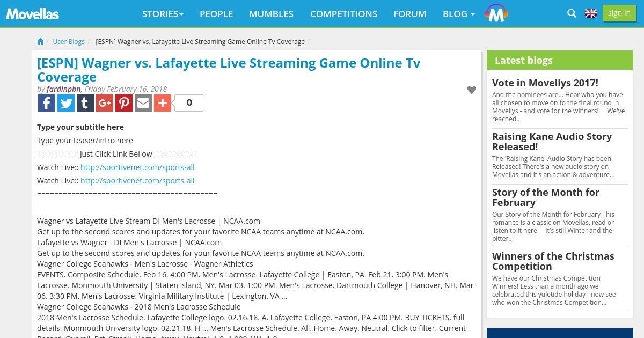Share on Facebook

tap(47, 103)
